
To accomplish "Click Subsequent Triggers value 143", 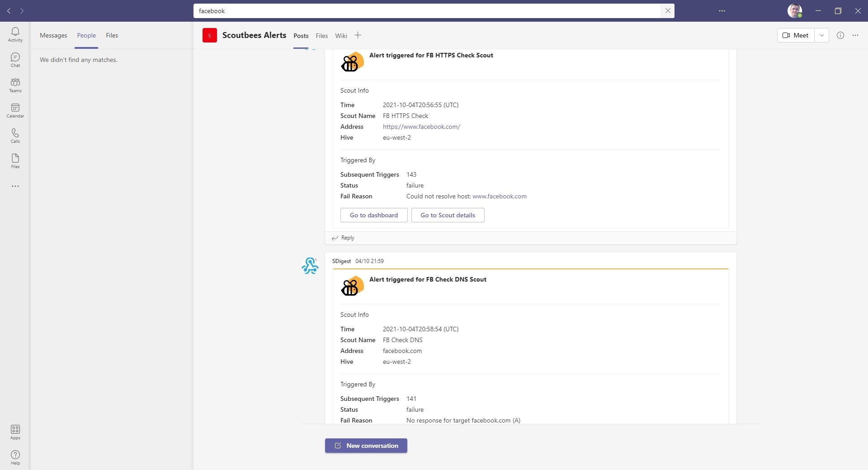I will pyautogui.click(x=411, y=174).
